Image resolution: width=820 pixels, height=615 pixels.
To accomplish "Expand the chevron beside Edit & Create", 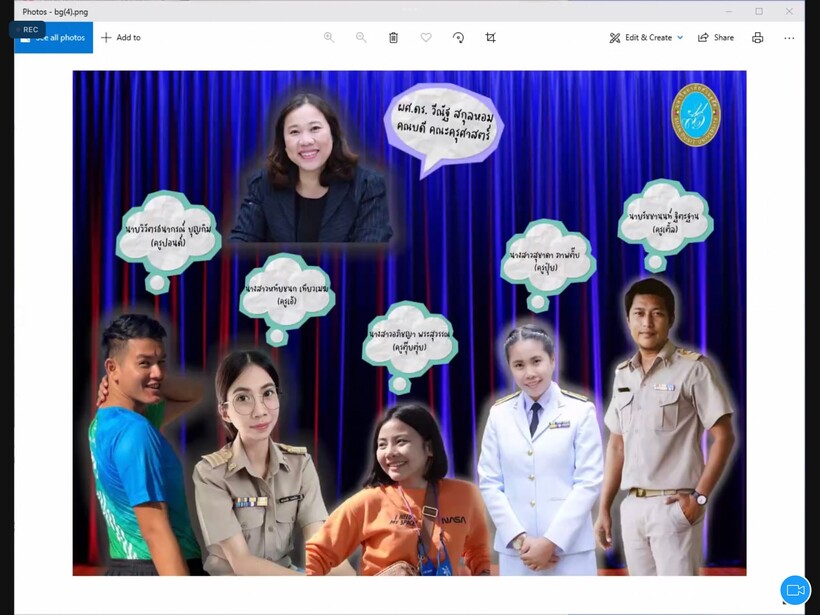I will point(680,38).
